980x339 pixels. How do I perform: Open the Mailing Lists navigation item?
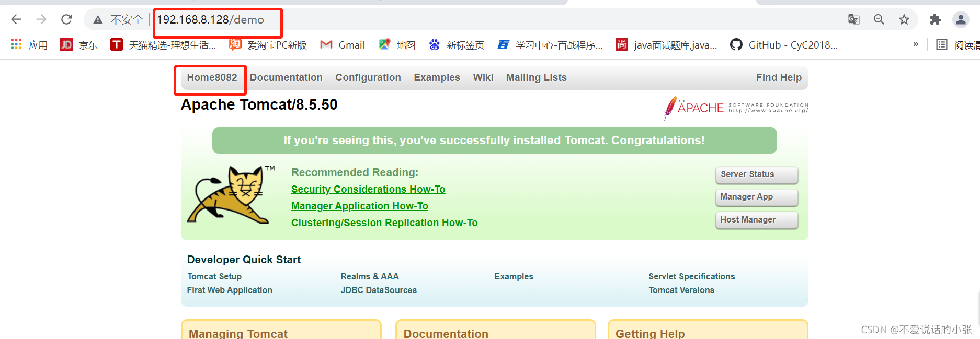536,78
